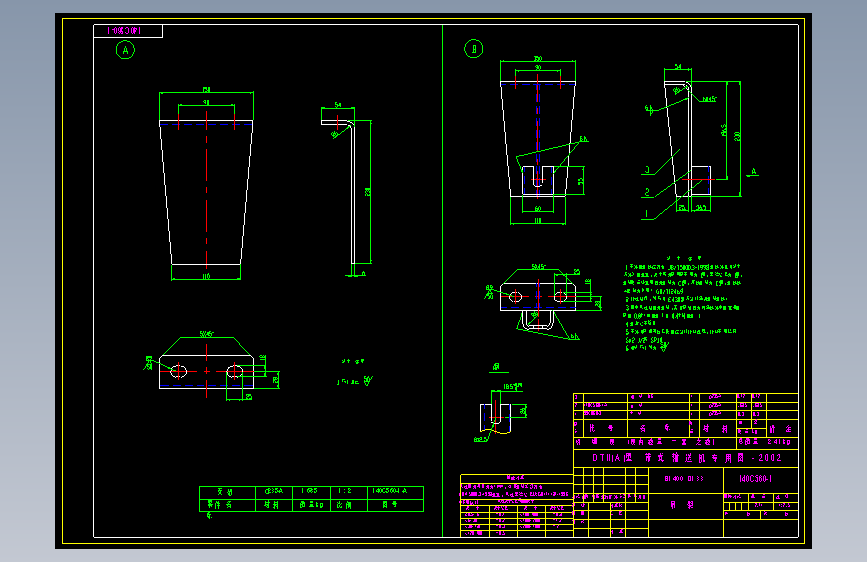
Task: Click the circled A view marker
Action: click(x=126, y=50)
